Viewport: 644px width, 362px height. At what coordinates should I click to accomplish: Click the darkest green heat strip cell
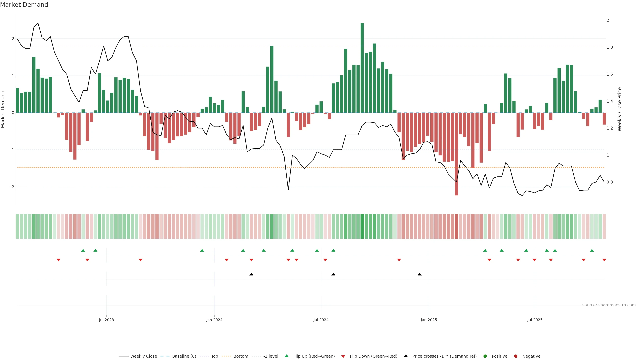362,226
